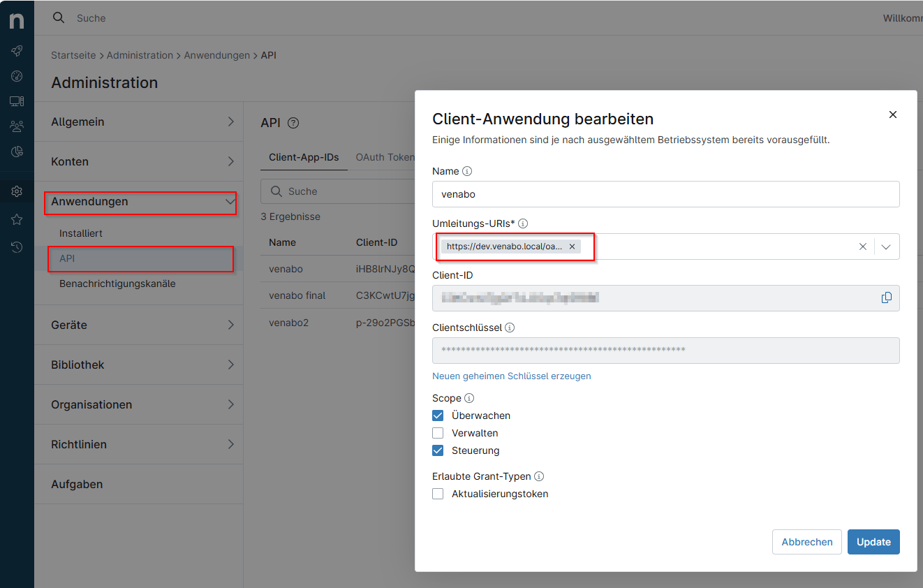
Task: Click the global Suche field in top bar
Action: (91, 18)
